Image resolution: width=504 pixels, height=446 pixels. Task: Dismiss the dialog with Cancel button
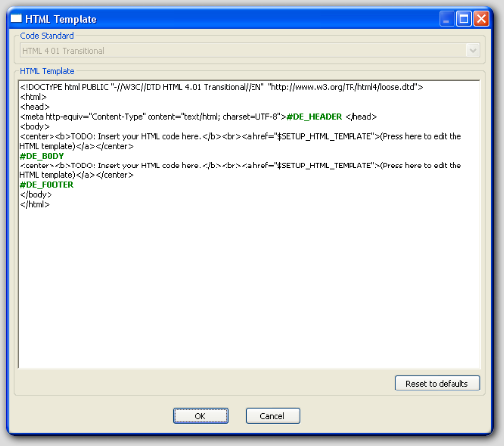coord(272,416)
